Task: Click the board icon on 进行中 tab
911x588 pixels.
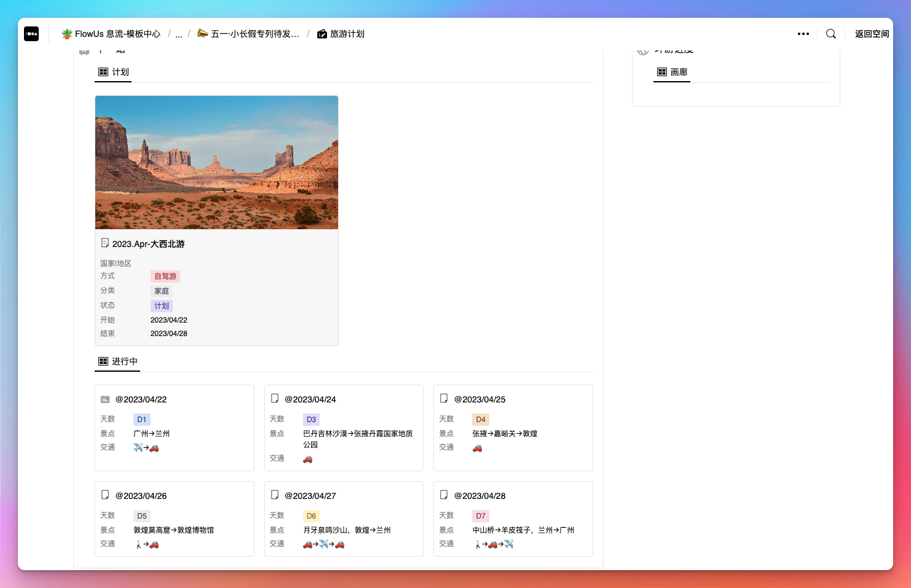Action: (x=103, y=361)
